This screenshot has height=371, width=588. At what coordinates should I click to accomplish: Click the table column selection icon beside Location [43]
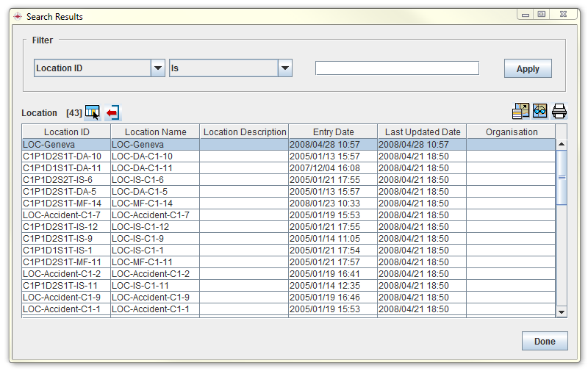pos(92,112)
